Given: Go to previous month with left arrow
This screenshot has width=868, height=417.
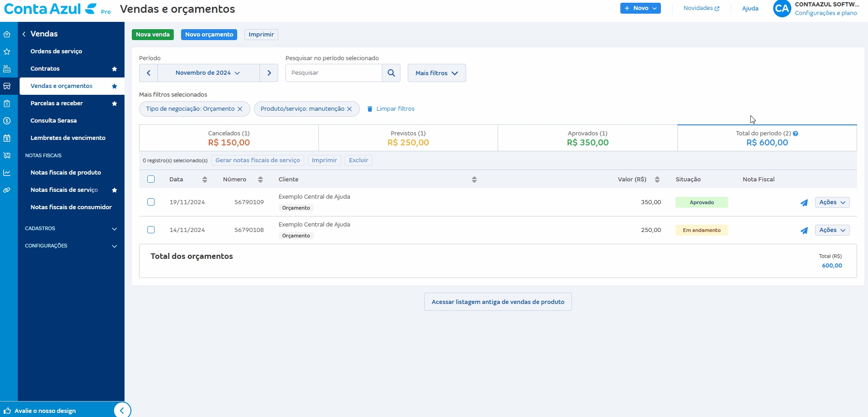Looking at the screenshot, I should tap(148, 73).
